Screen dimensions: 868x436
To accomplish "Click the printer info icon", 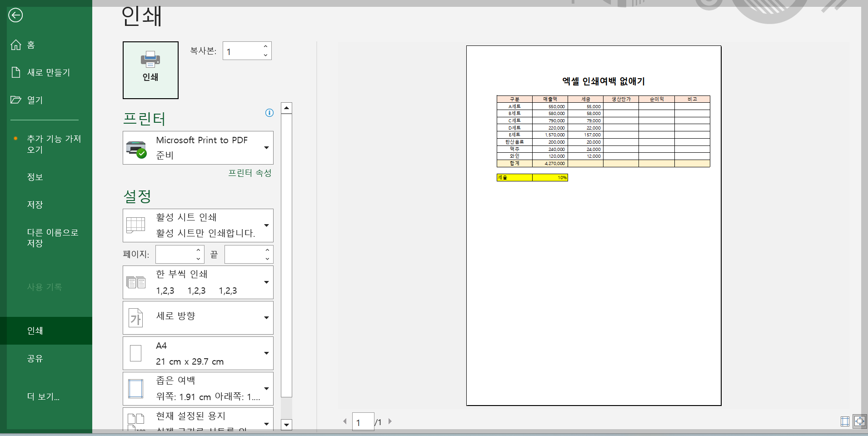I will coord(269,113).
